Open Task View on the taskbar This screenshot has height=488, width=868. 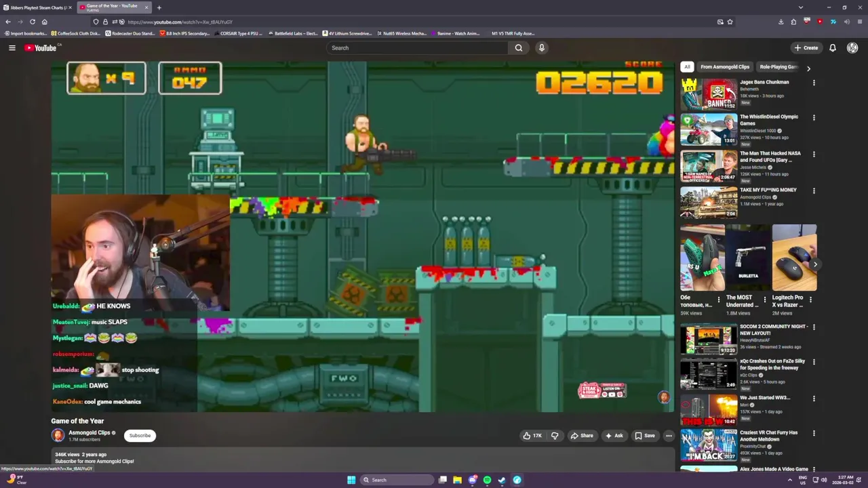point(443,480)
